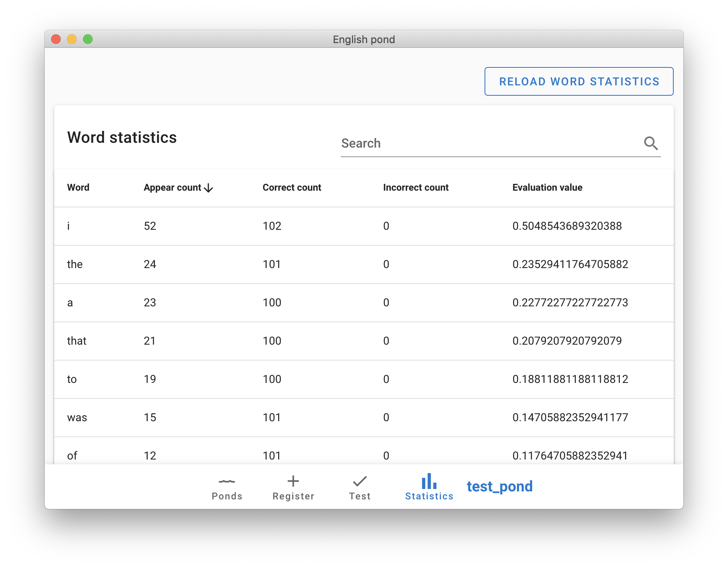Select the Statistics tab label

click(429, 496)
